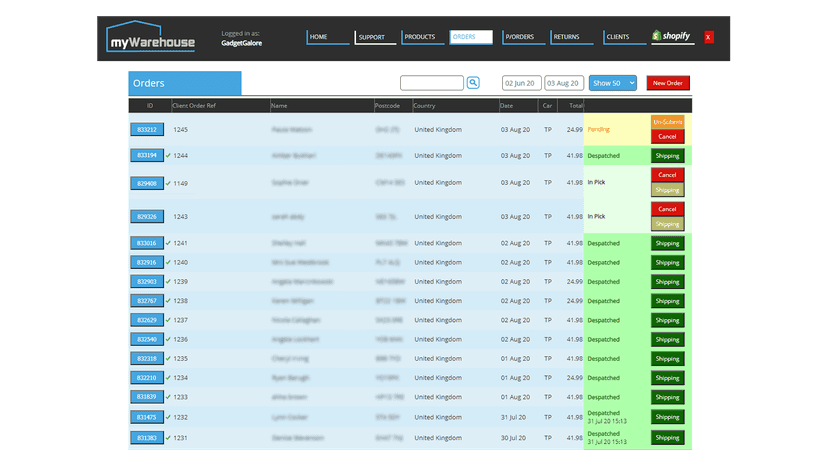This screenshot has height=466, width=828.
Task: Open the RETURNS menu
Action: [x=572, y=37]
